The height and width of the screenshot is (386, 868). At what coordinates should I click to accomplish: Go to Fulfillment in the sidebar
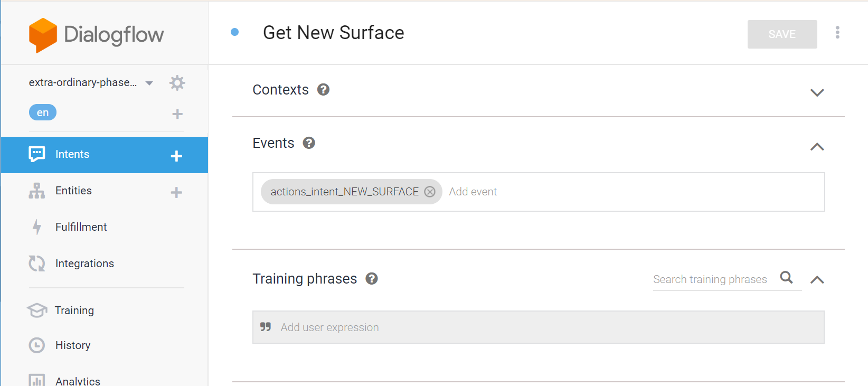[81, 227]
